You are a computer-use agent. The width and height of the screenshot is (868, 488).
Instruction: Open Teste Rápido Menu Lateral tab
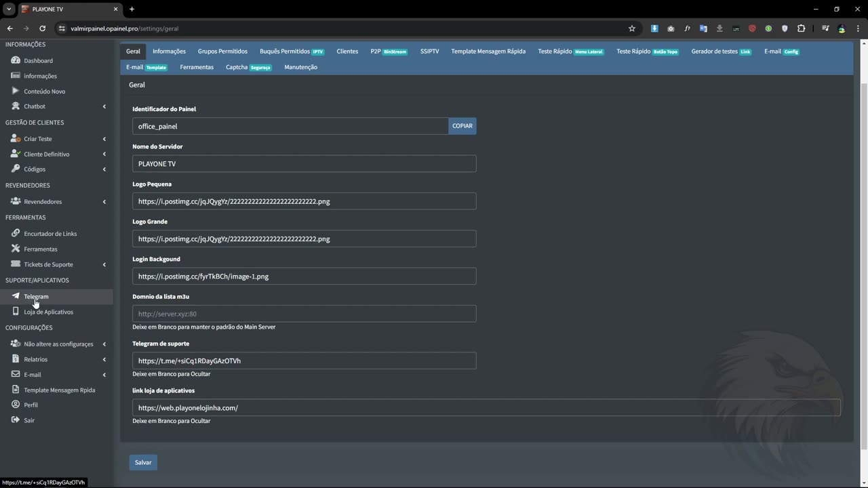570,52
